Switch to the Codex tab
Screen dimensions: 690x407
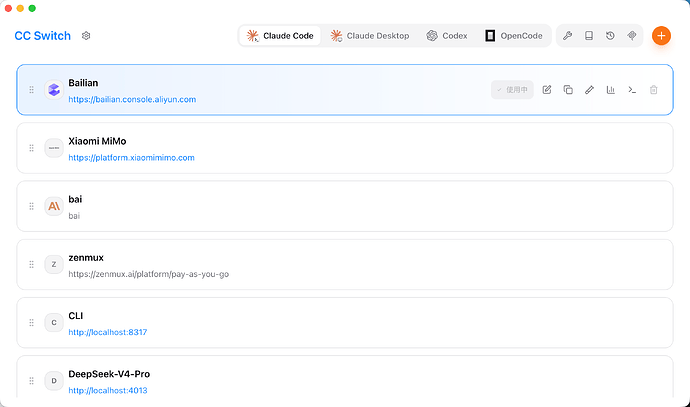coord(447,36)
